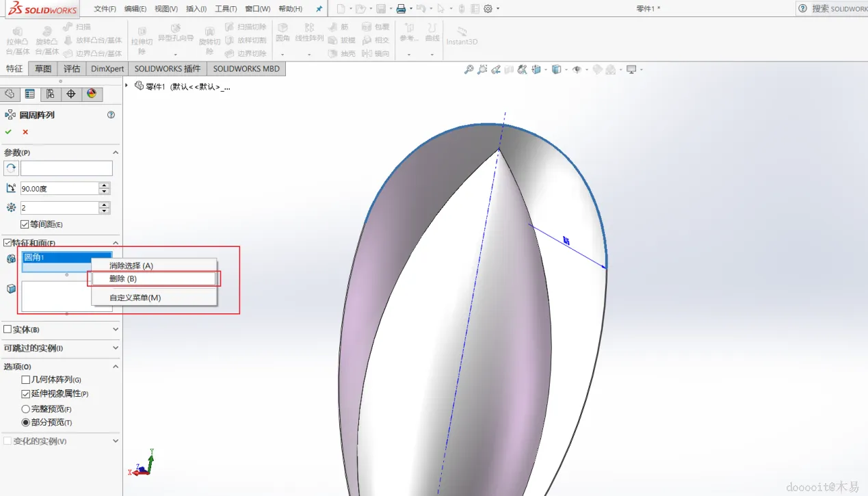Open the 窗口(W) menu
868x496 pixels.
point(257,9)
